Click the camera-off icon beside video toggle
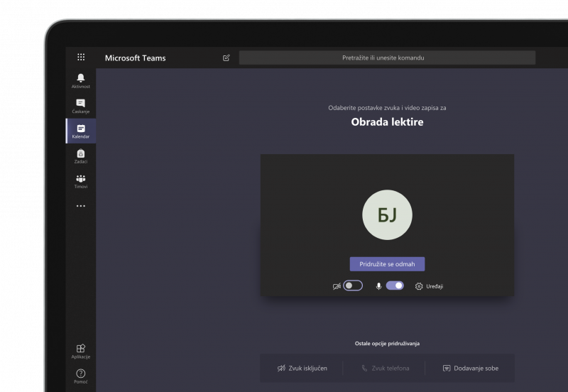This screenshot has width=568, height=392. click(x=337, y=286)
